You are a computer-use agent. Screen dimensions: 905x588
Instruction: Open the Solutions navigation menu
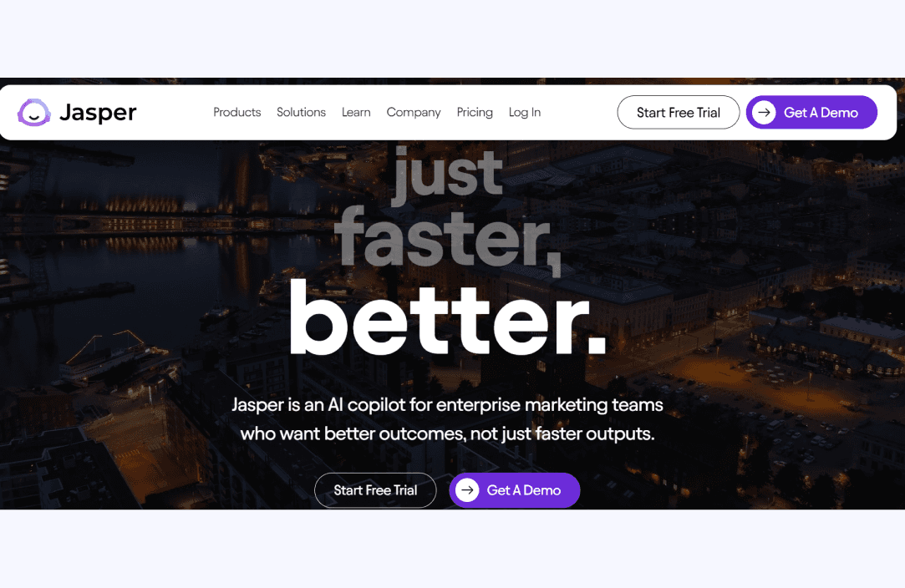pos(302,112)
